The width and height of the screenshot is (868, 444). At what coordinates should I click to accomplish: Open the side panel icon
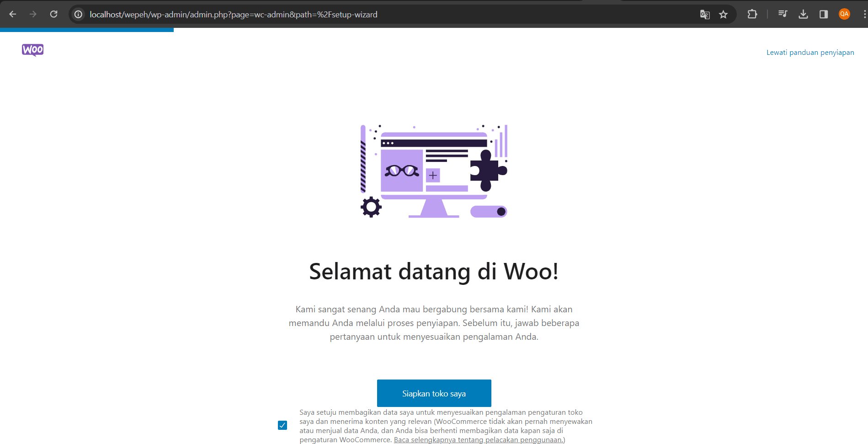824,14
